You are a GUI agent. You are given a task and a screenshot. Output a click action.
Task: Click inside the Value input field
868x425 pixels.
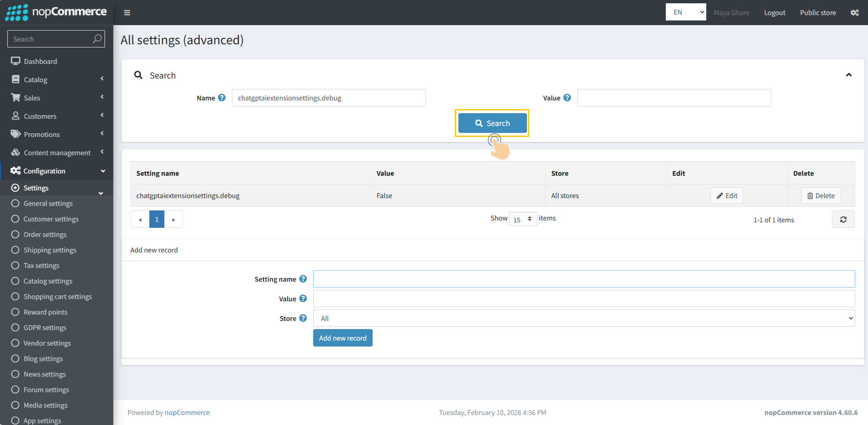click(673, 98)
